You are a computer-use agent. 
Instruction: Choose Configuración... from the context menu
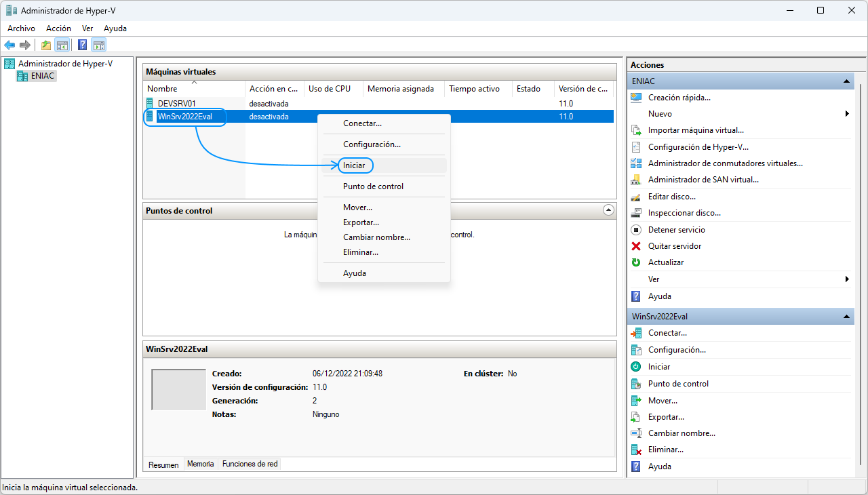[x=384, y=144]
